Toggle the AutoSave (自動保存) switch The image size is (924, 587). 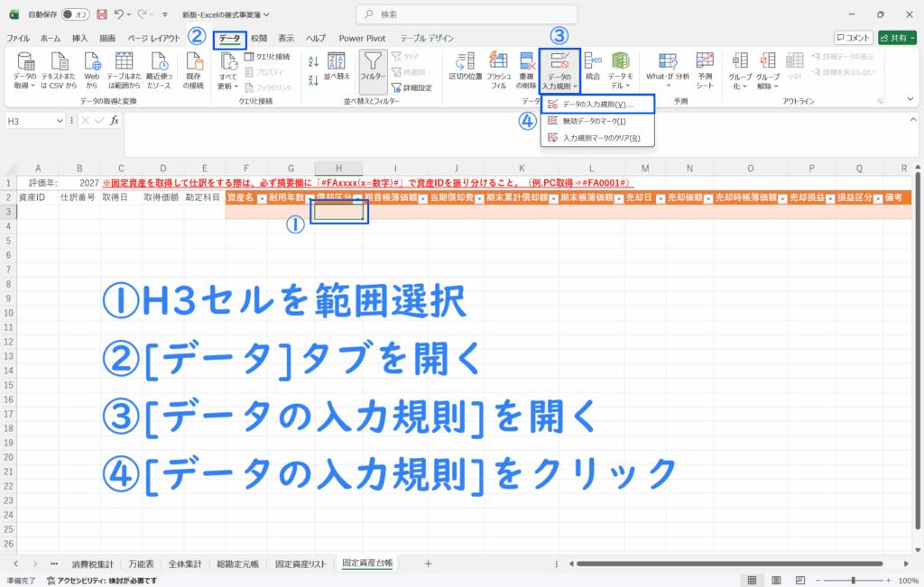(78, 15)
